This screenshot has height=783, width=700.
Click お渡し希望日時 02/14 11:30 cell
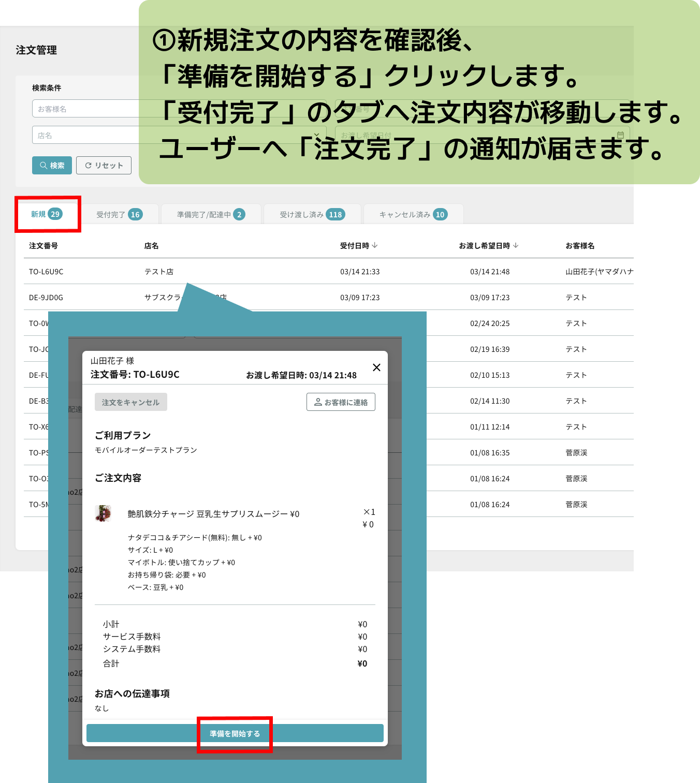pos(490,401)
